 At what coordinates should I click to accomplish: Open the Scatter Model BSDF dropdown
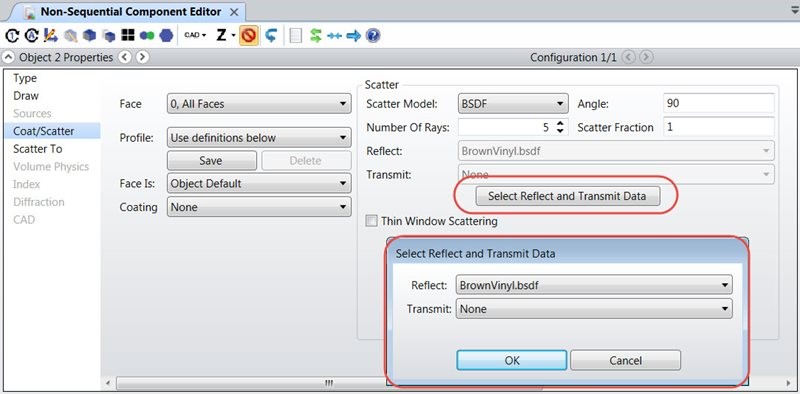point(513,104)
